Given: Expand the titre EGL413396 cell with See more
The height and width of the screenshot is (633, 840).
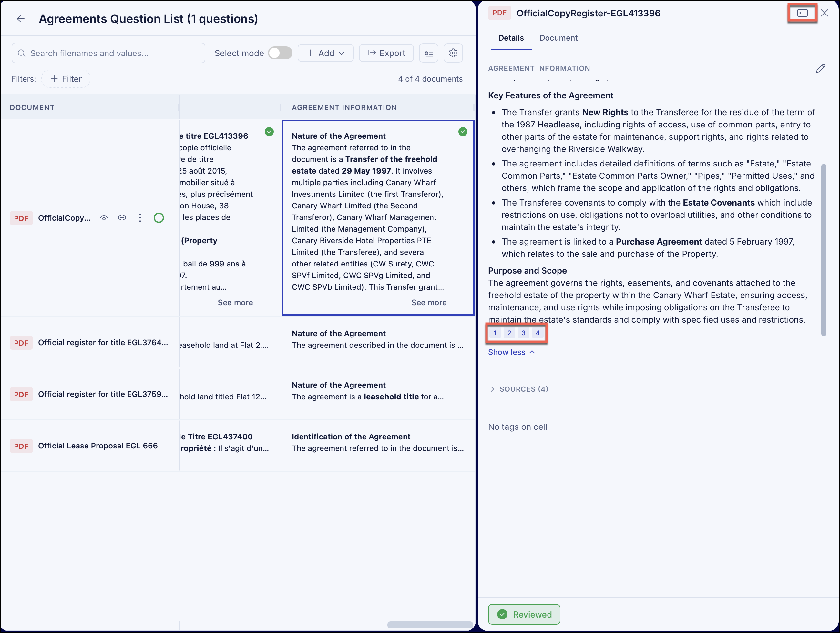Looking at the screenshot, I should coord(235,302).
